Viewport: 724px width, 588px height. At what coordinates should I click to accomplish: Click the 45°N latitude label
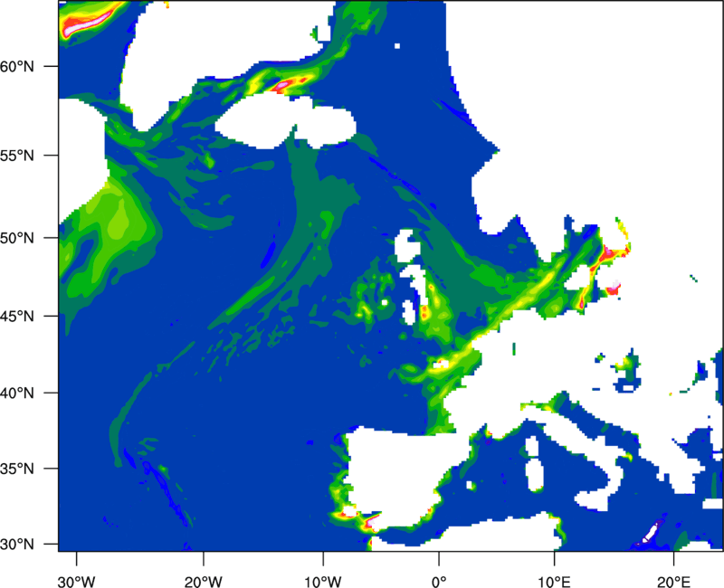(x=17, y=317)
